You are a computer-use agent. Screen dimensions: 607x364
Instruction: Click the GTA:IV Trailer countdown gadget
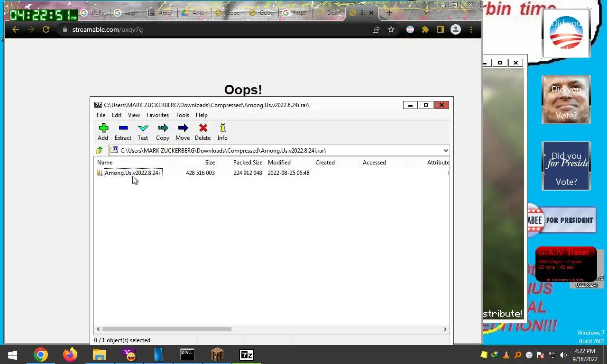coord(566,264)
